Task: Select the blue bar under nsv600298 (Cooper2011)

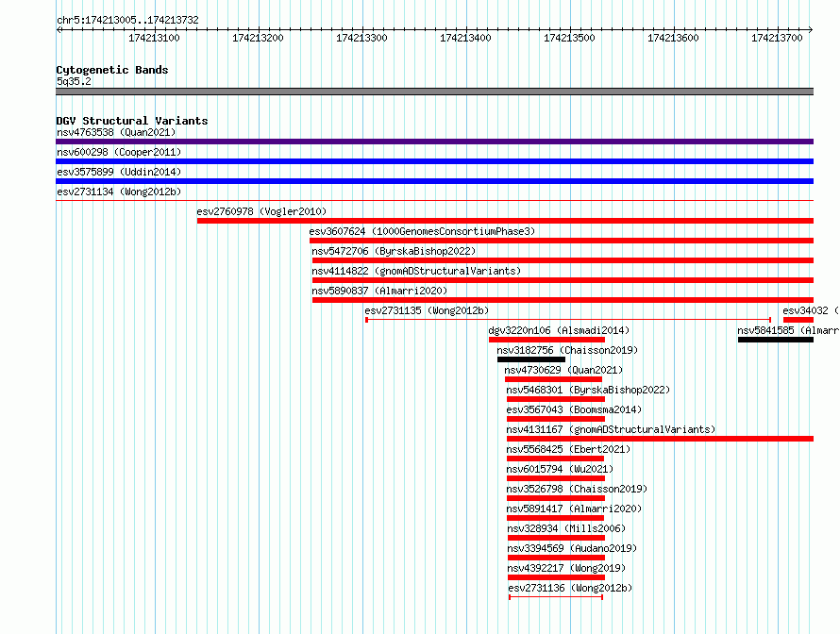Action: point(434,161)
